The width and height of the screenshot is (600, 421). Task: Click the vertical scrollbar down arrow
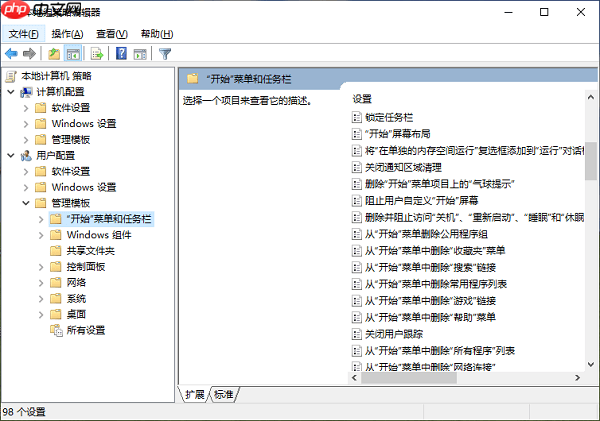(x=591, y=364)
